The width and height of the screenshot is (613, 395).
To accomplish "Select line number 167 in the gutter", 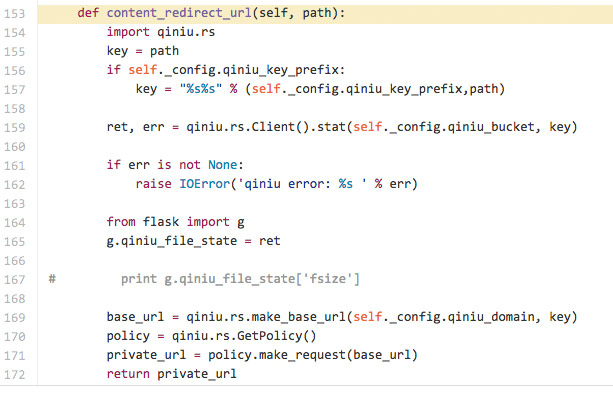I will [14, 280].
